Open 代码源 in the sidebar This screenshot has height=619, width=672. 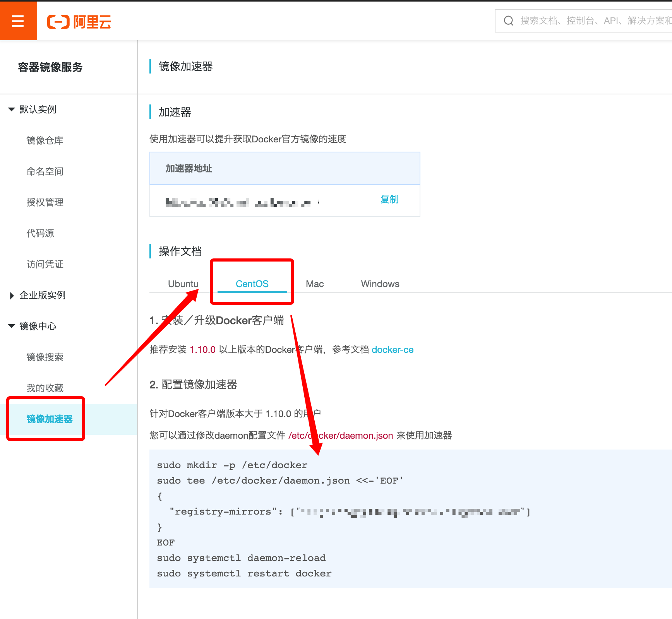click(40, 233)
